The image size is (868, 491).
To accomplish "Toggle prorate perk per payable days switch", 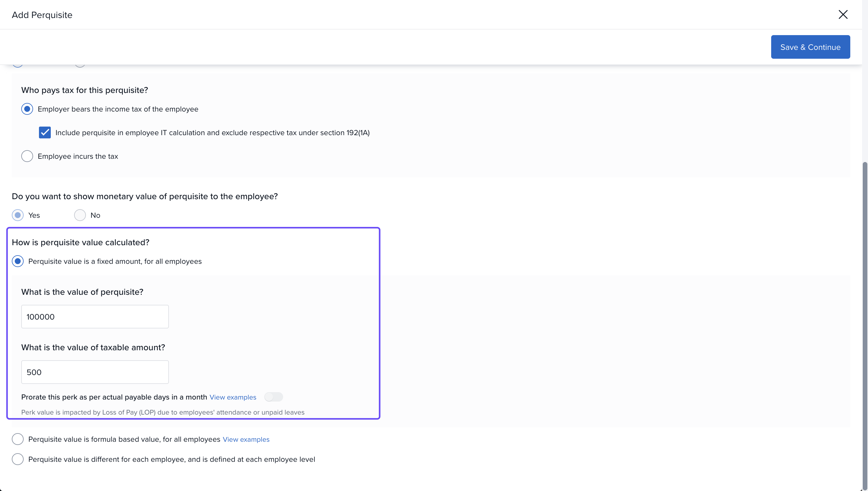I will pyautogui.click(x=273, y=397).
